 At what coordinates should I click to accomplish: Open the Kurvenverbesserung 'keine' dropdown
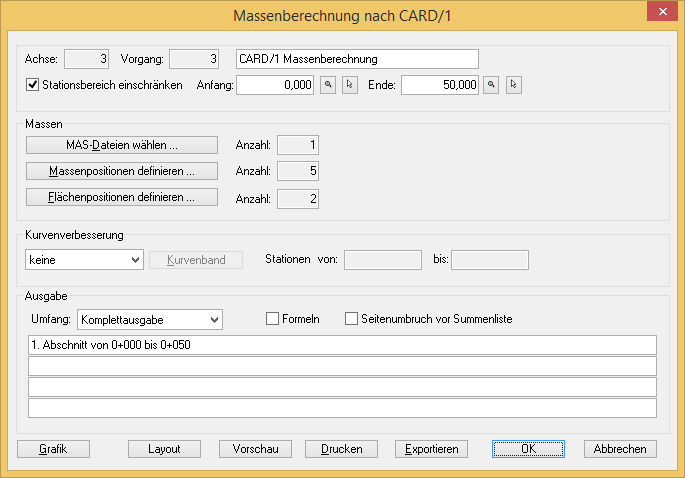84,260
